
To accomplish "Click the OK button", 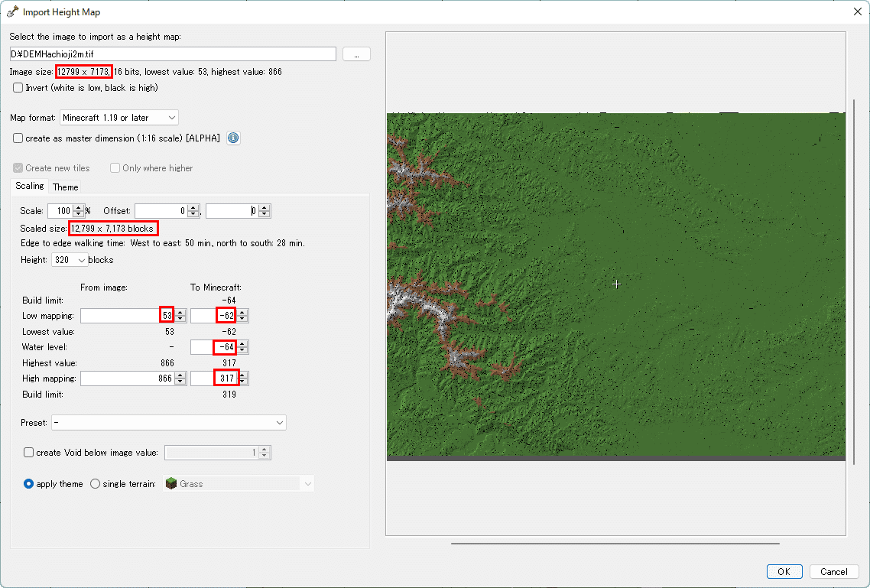I will 784,571.
